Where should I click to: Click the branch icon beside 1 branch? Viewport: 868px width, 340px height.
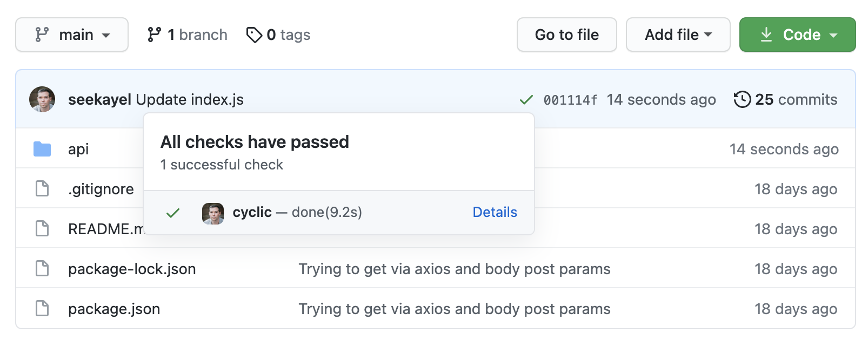[x=154, y=35]
